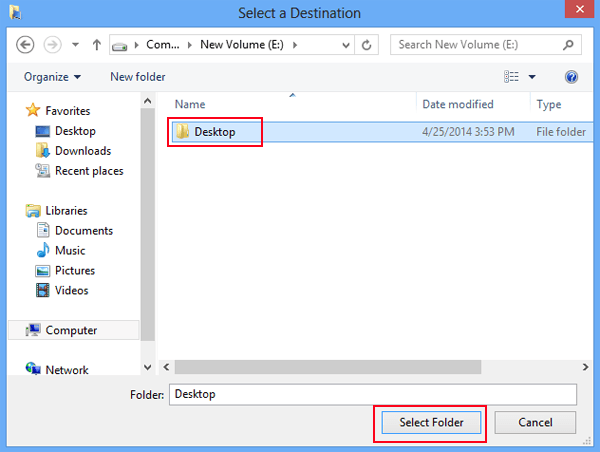The height and width of the screenshot is (452, 600).
Task: Click the Desktop monitor icon under Favorites
Action: 42,131
